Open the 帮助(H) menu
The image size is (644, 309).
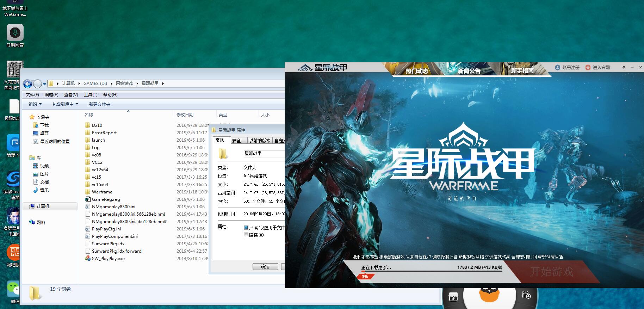click(x=110, y=94)
